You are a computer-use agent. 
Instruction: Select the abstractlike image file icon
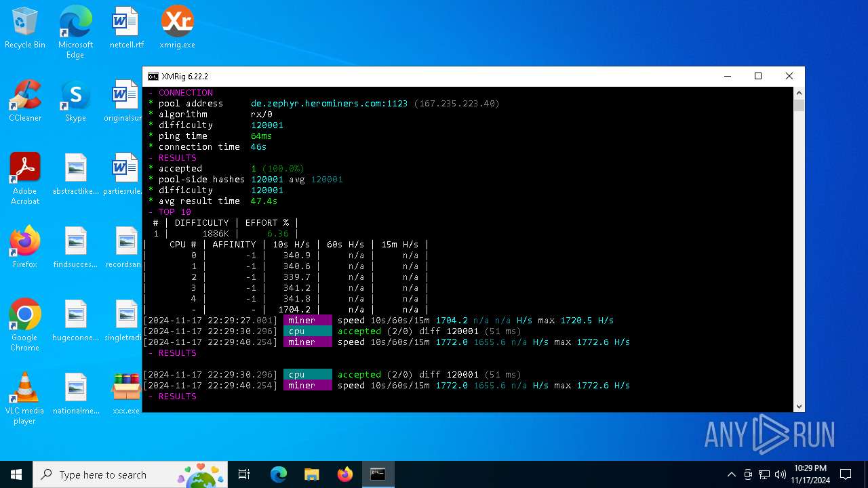[75, 175]
